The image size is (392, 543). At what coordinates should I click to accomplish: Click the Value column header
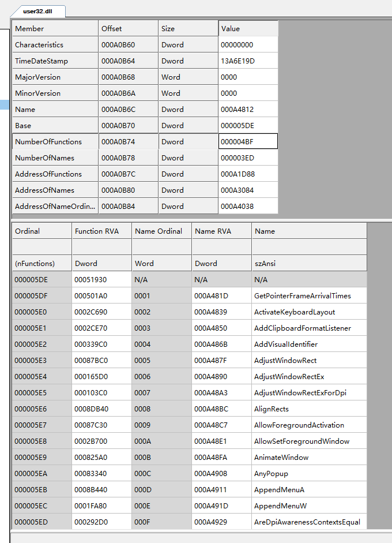pos(248,28)
